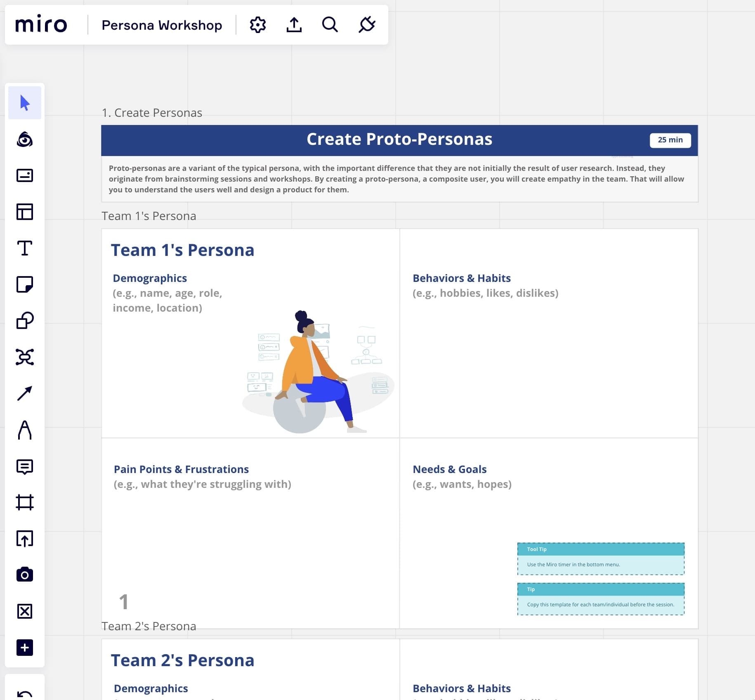This screenshot has height=700, width=755.
Task: Choose the pen drawing tool
Action: tap(25, 430)
